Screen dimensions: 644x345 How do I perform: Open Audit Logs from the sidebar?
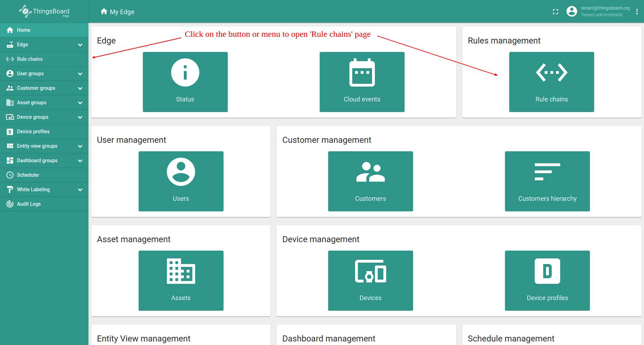[x=44, y=204]
